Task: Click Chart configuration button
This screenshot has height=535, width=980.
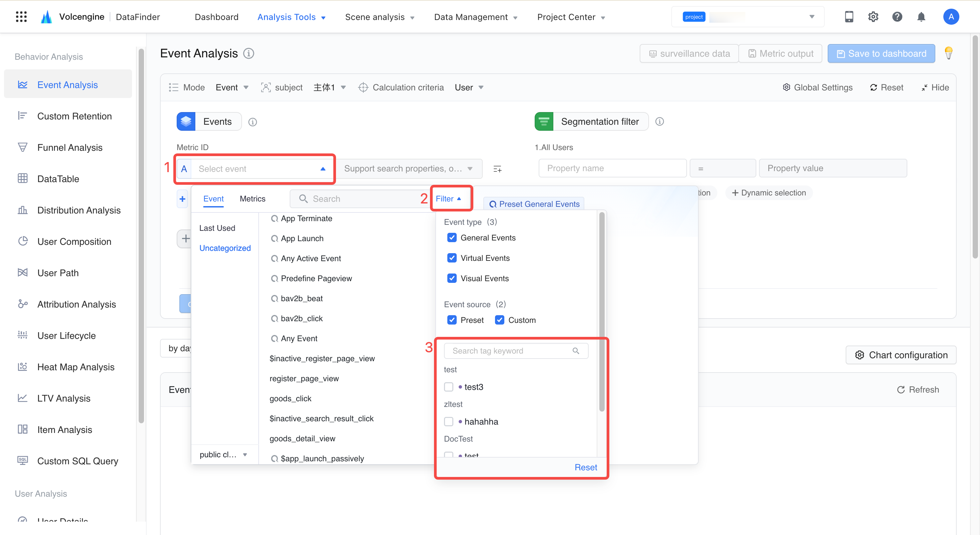Action: pos(901,355)
